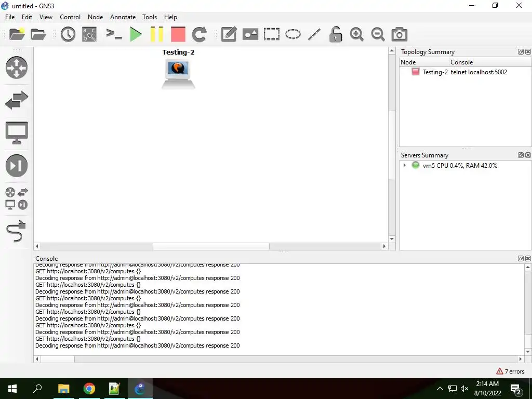Select the Draw line tool

[x=314, y=34]
